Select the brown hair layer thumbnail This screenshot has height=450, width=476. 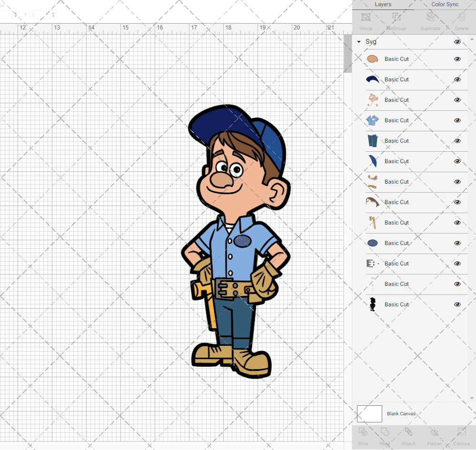pos(373,202)
